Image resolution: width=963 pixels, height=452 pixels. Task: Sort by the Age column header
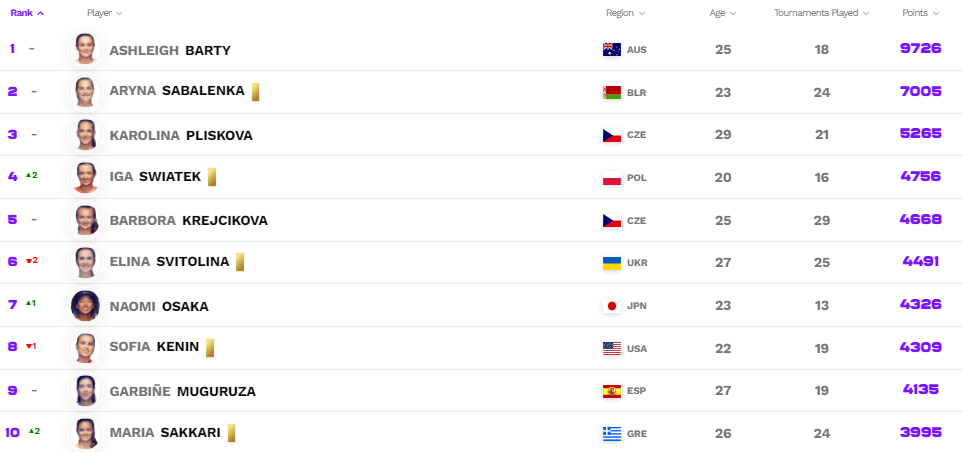tap(722, 13)
